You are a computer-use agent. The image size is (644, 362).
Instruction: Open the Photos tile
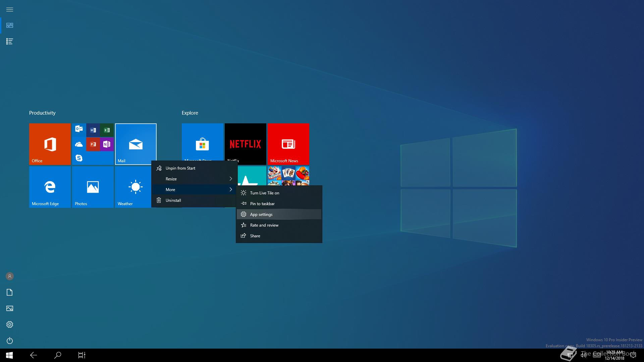point(93,187)
